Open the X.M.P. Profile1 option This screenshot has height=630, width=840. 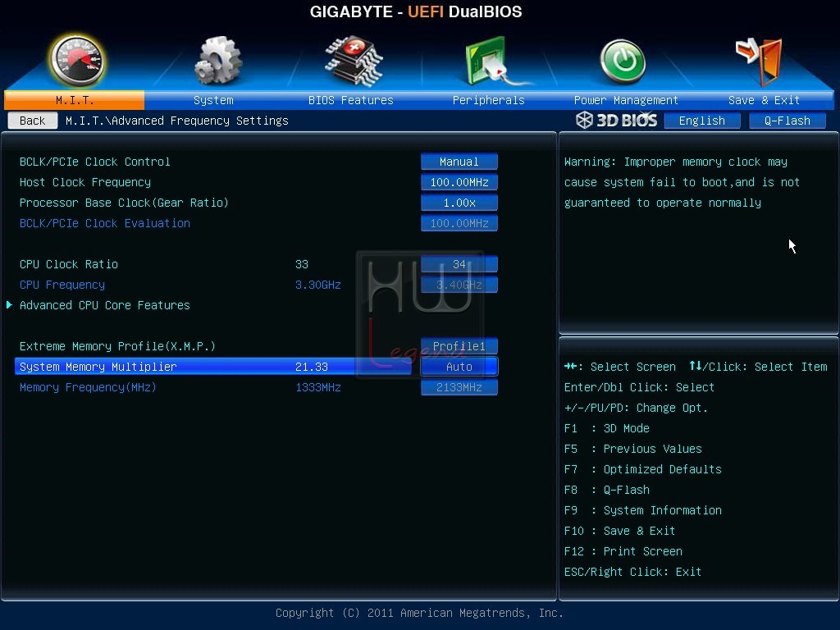459,346
